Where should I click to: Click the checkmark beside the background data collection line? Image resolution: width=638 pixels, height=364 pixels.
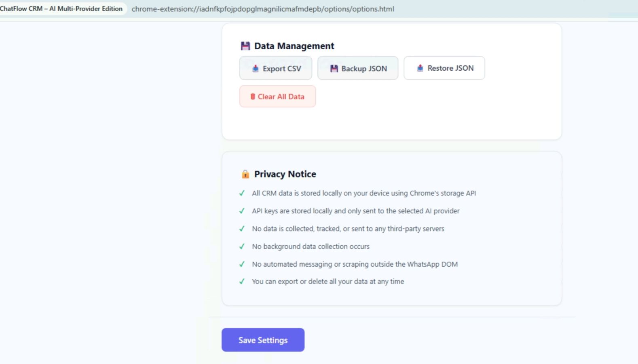[x=242, y=246]
